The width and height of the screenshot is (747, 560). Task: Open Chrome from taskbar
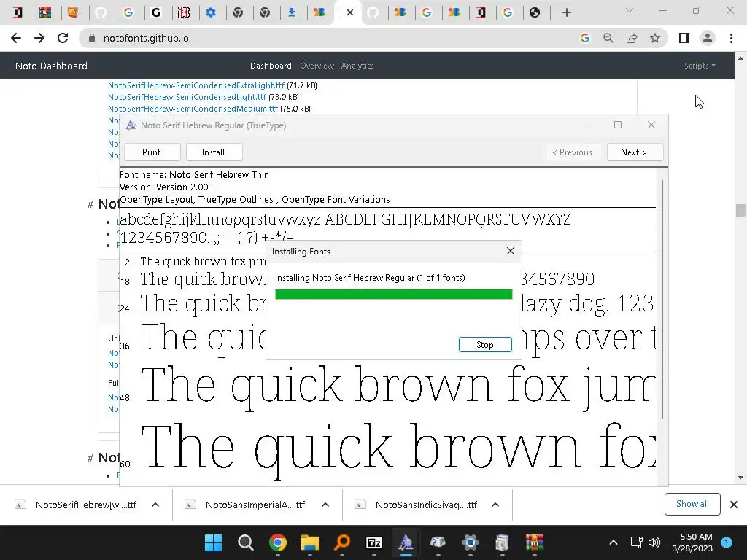pyautogui.click(x=278, y=542)
